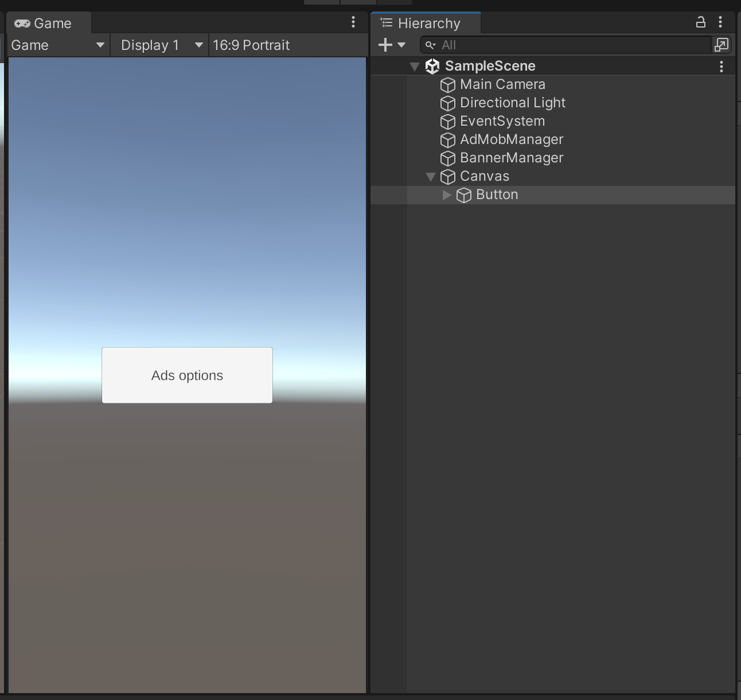Click the EventSystem cube icon
Screen dimensions: 741x700
click(x=448, y=122)
